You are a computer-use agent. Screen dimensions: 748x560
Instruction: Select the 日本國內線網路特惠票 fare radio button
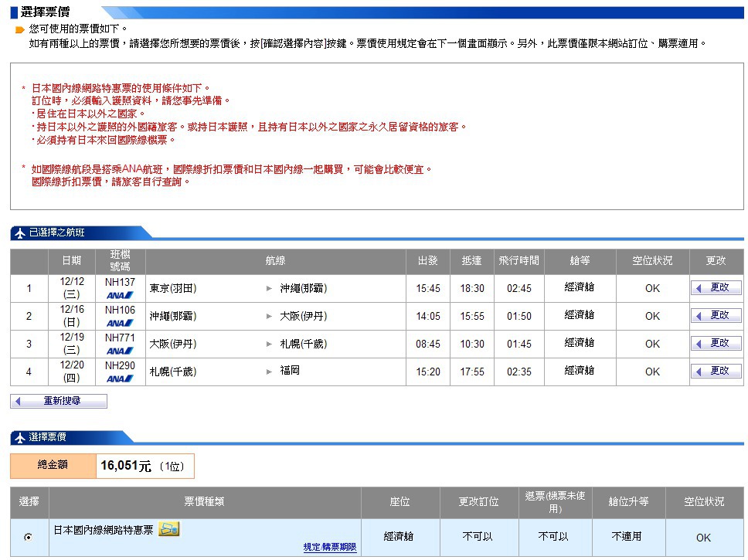(29, 537)
